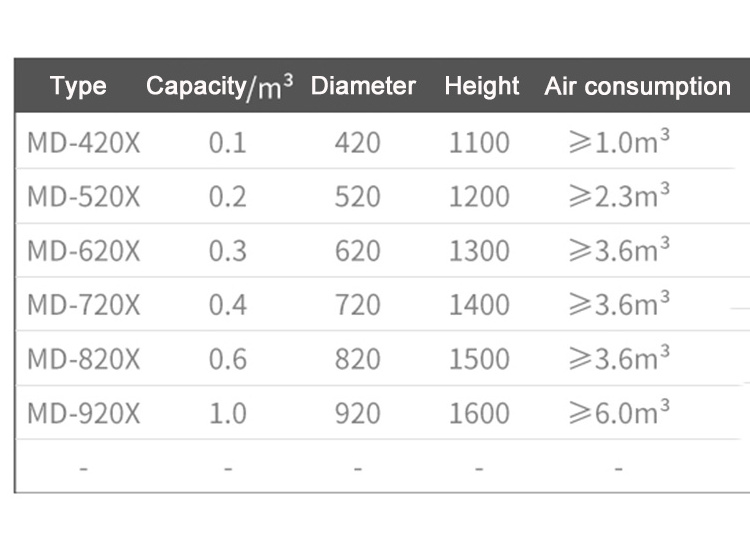The height and width of the screenshot is (547, 750).
Task: Select the MD-420X type cell
Action: [x=84, y=142]
